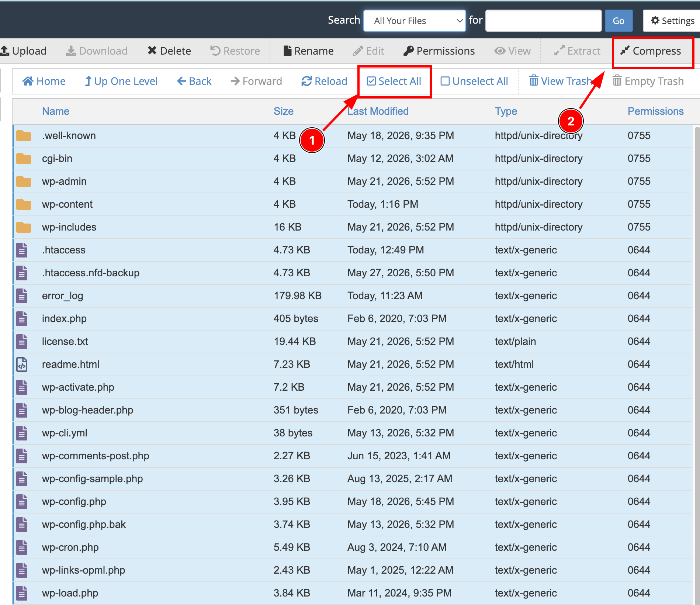Click the index.php file icon
The image size is (700, 605).
[22, 319]
